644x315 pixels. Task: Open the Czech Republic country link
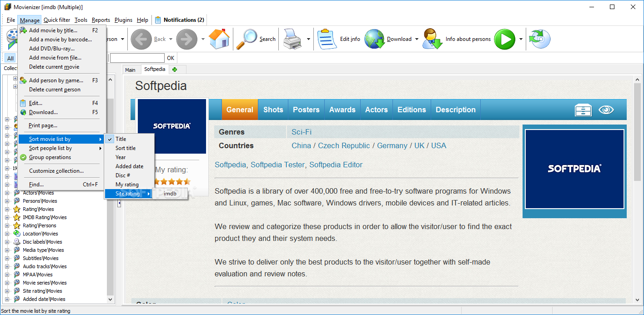point(344,146)
